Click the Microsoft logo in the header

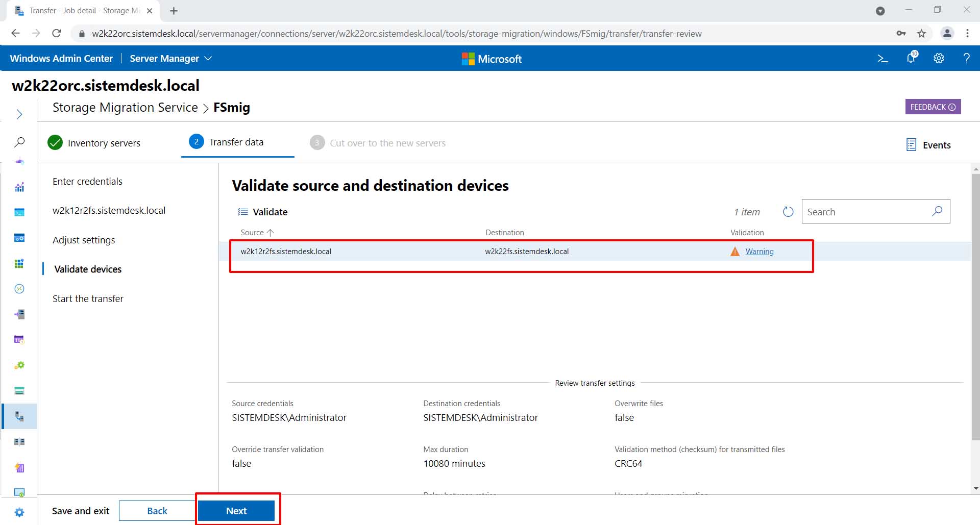[x=492, y=59]
